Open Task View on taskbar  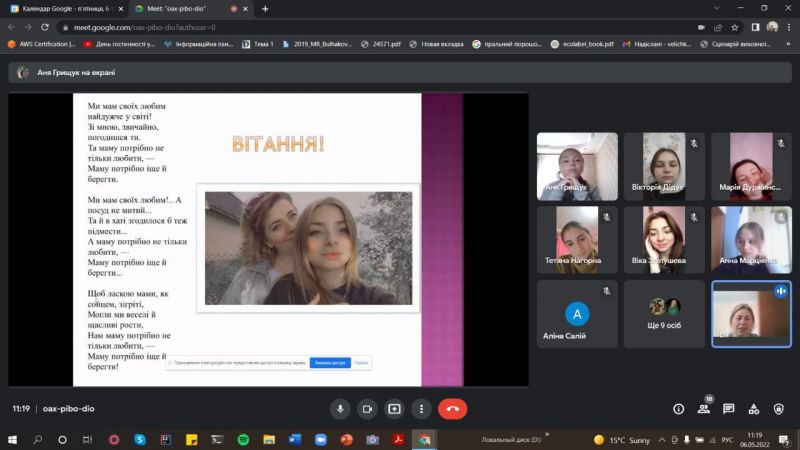pos(87,439)
